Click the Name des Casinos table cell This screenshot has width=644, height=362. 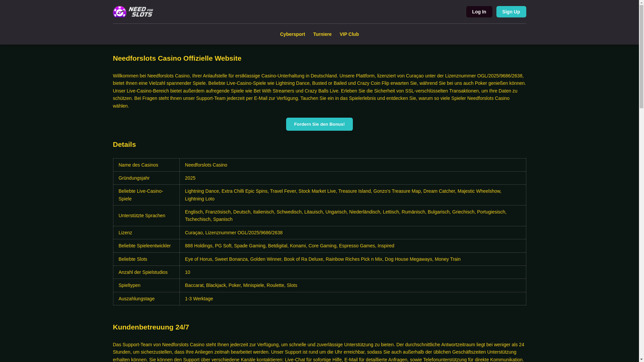146,165
